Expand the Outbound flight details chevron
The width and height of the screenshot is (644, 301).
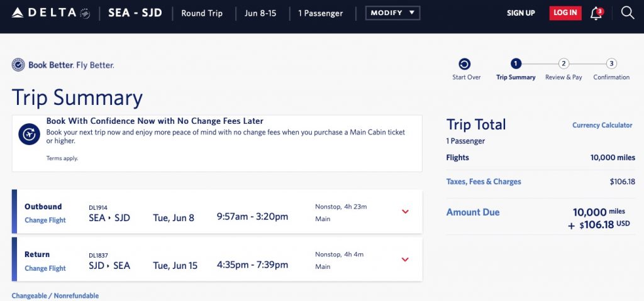pyautogui.click(x=405, y=212)
